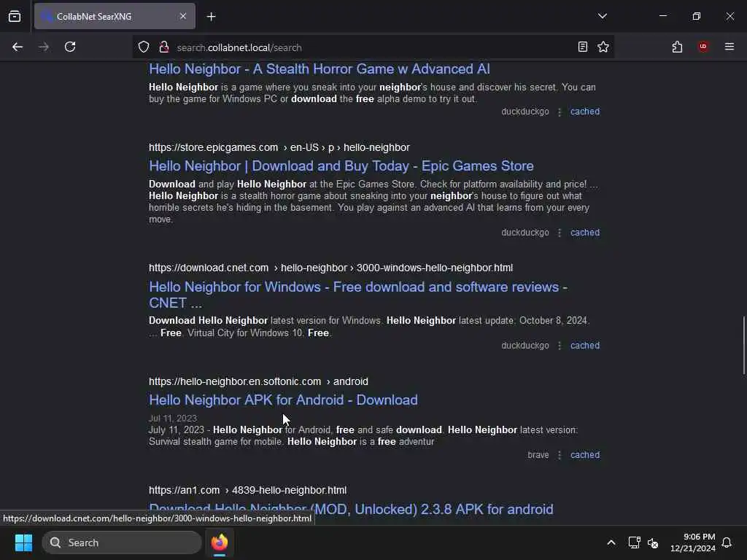Open the clock showing 9:06 PM
Image resolution: width=747 pixels, height=560 pixels.
(x=693, y=542)
